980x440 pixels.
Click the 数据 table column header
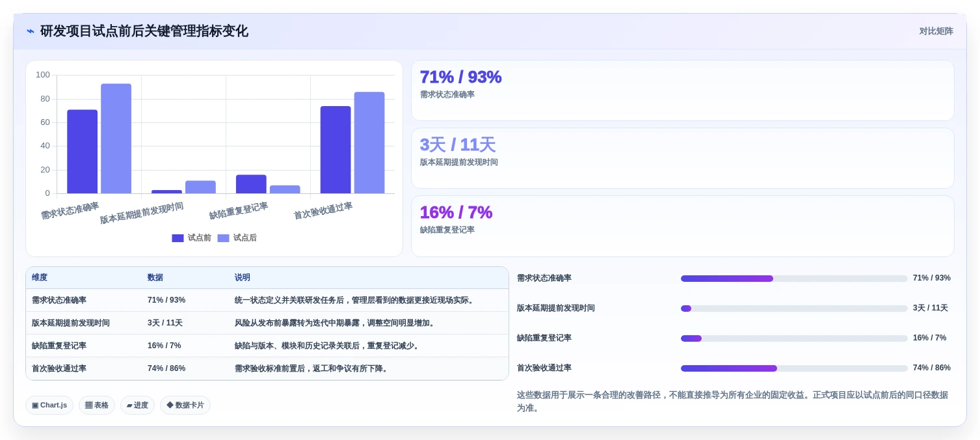pyautogui.click(x=155, y=277)
